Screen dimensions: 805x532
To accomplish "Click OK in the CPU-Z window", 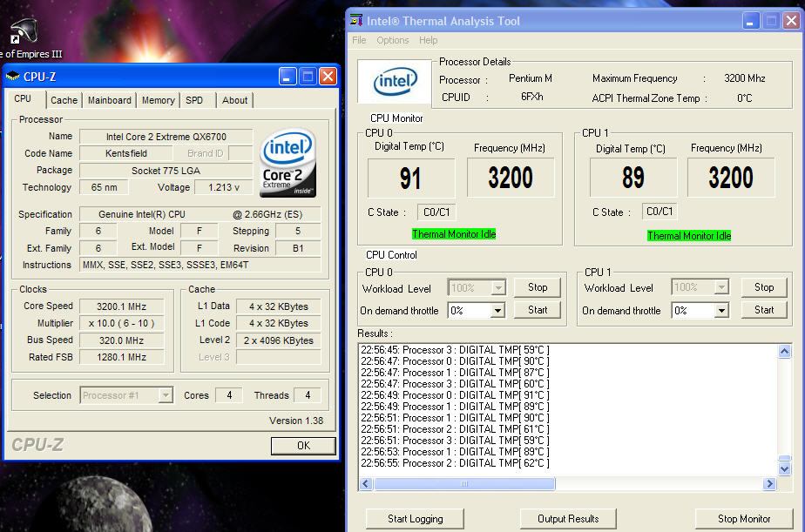I will click(303, 446).
